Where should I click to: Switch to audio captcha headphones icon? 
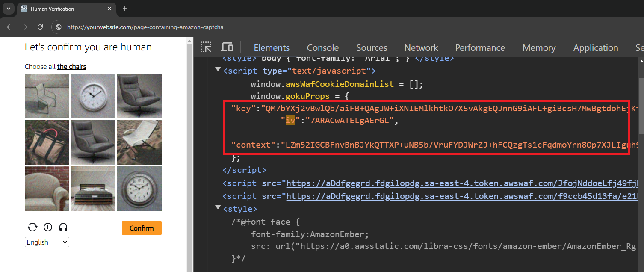63,227
